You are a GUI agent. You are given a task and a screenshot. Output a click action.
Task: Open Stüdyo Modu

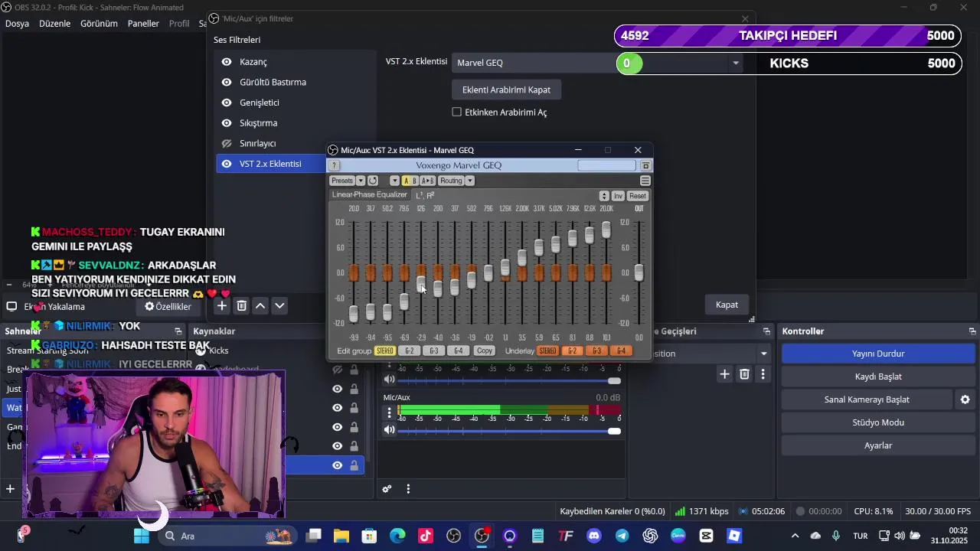point(878,422)
